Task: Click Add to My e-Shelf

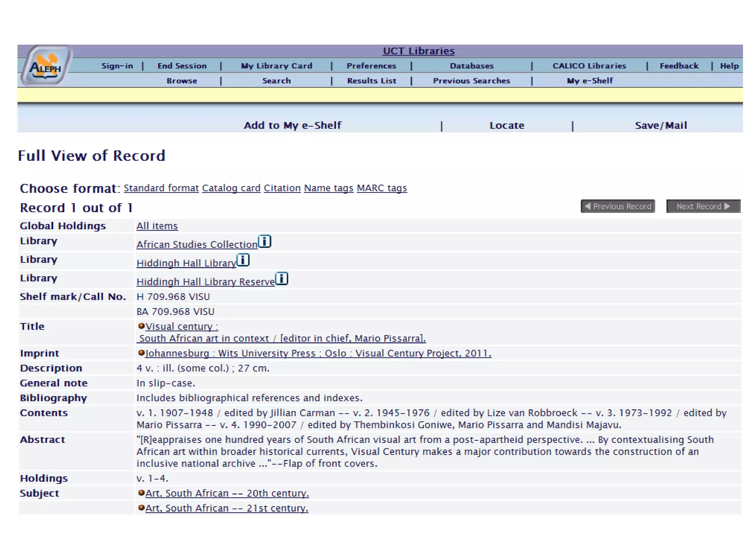Action: tap(293, 125)
